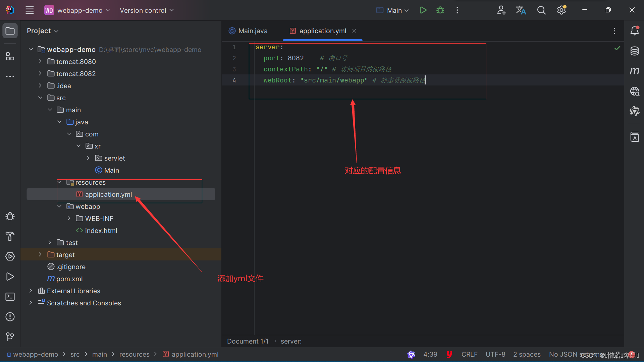Toggle the Project tool window folder button
This screenshot has height=362, width=644.
(10, 31)
